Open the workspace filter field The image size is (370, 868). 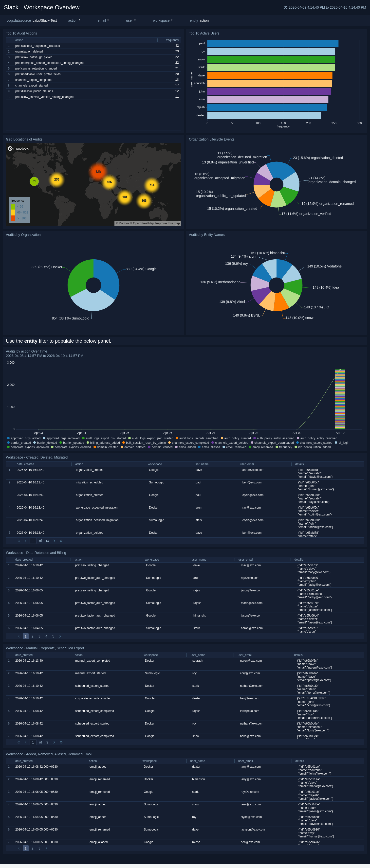(177, 20)
